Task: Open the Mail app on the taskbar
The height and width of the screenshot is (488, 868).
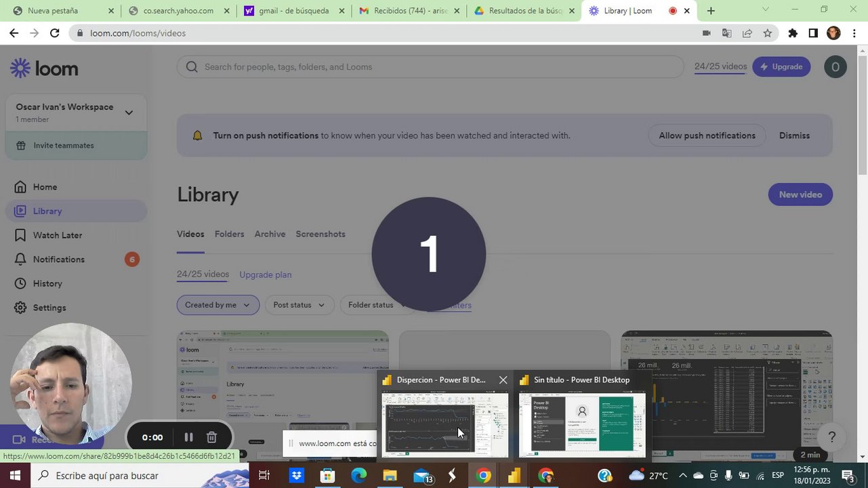Action: point(422,476)
